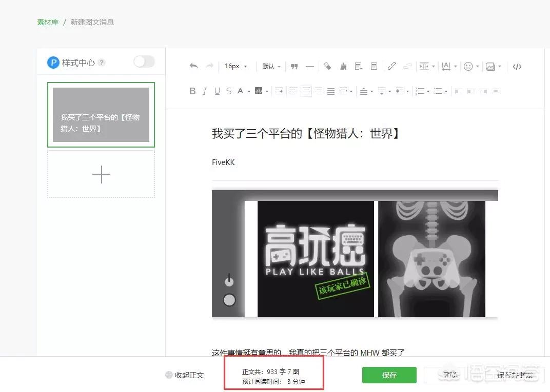The image size is (550, 392).
Task: Clear formatting with the broom icon
Action: click(x=343, y=66)
